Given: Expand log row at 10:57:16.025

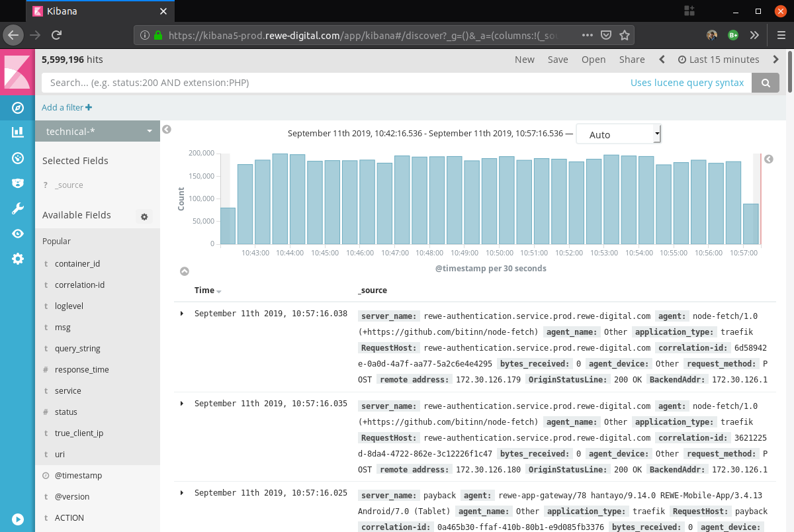Looking at the screenshot, I should point(182,493).
